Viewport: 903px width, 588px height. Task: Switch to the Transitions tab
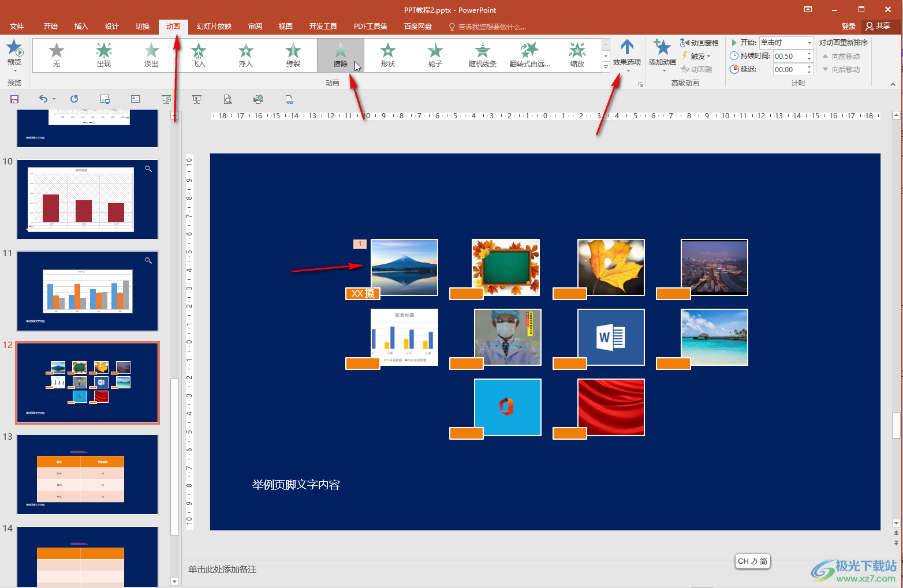[142, 27]
